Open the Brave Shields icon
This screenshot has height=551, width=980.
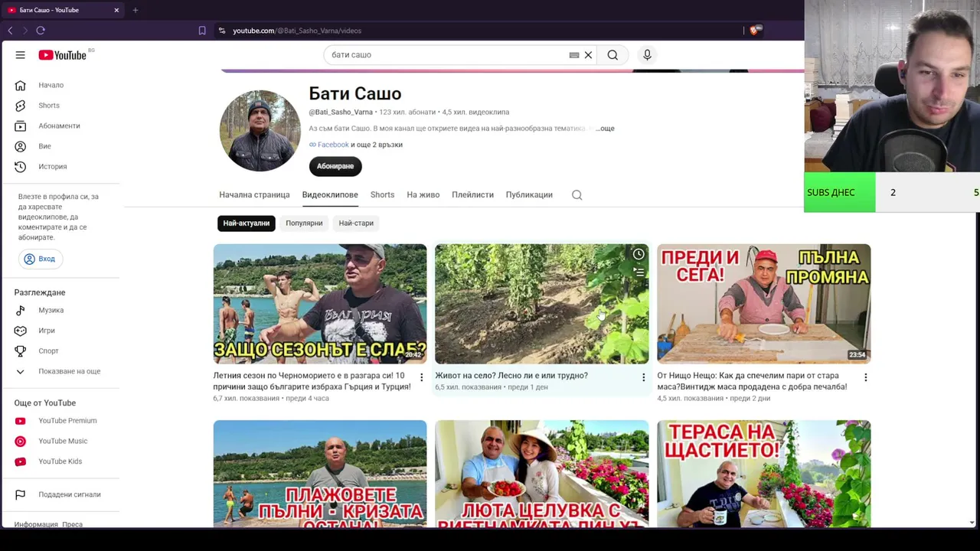click(755, 31)
